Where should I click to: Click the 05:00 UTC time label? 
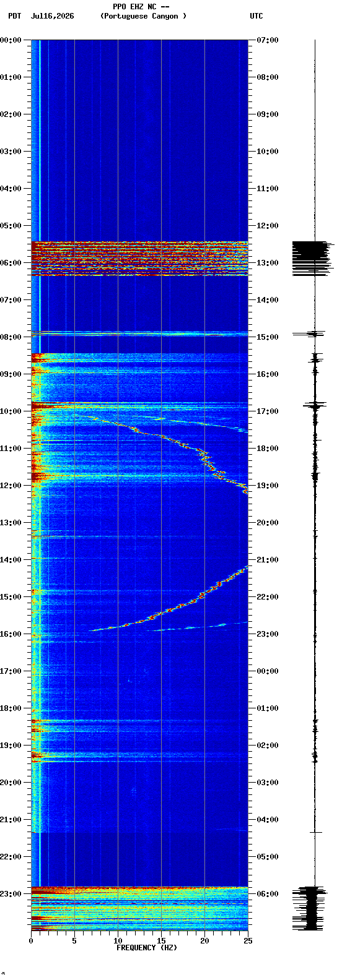(x=268, y=857)
